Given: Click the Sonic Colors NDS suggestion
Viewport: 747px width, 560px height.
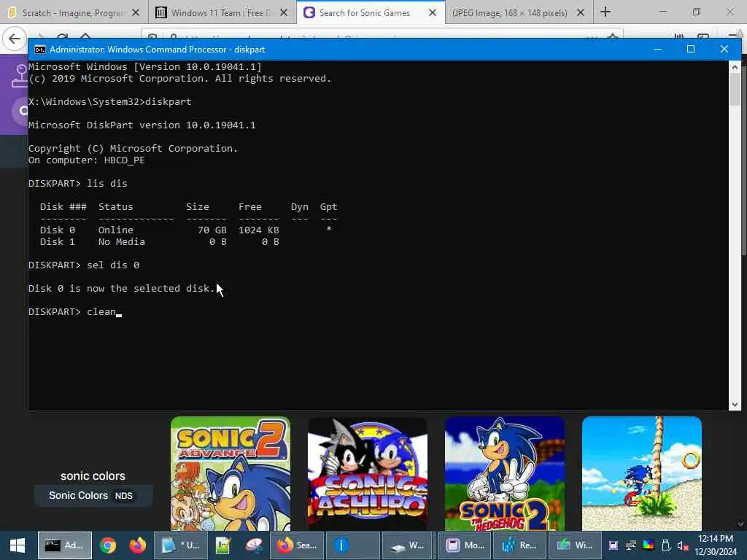Looking at the screenshot, I should click(x=93, y=496).
